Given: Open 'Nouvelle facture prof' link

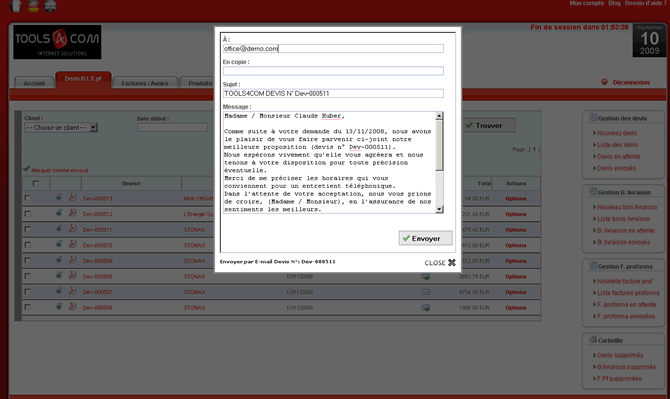Looking at the screenshot, I should (625, 281).
